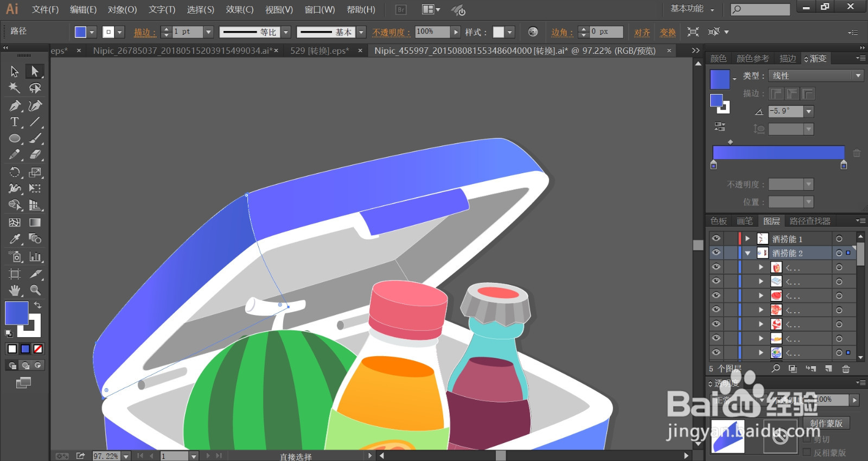Click the 不透明度 link in control bar

[x=391, y=33]
